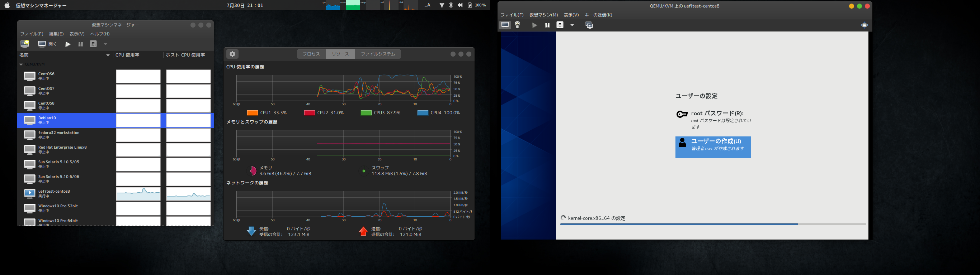This screenshot has height=275, width=980.
Task: Open the volume speaker icon
Action: [460, 5]
